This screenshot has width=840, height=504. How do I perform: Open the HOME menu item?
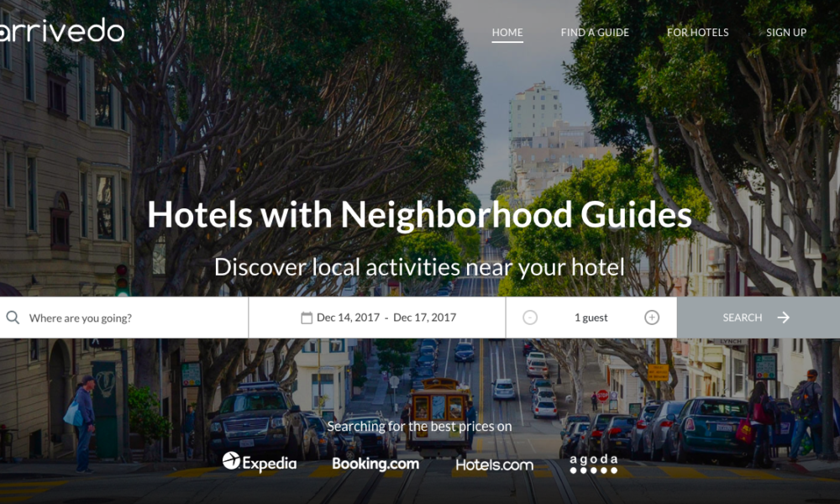(507, 32)
